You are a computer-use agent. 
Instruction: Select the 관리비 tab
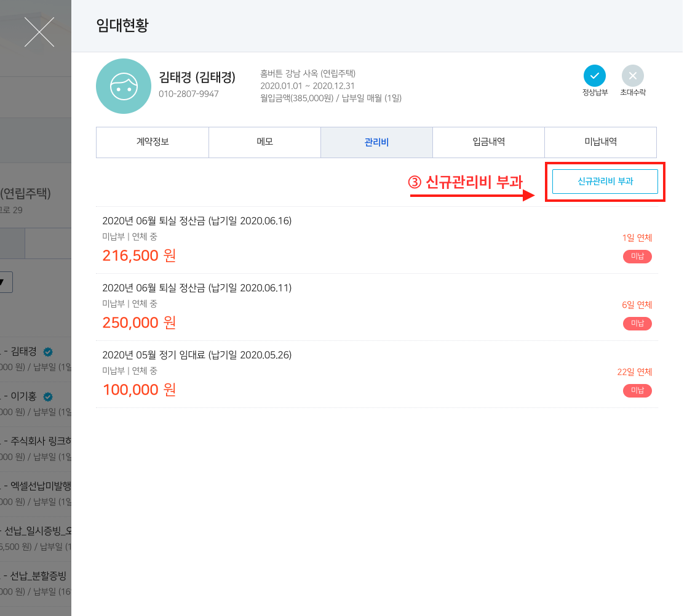376,142
